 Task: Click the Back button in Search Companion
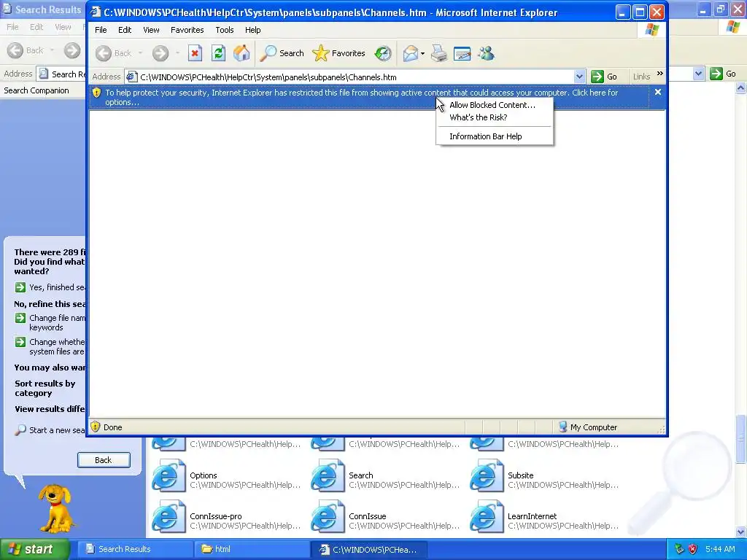(x=104, y=460)
